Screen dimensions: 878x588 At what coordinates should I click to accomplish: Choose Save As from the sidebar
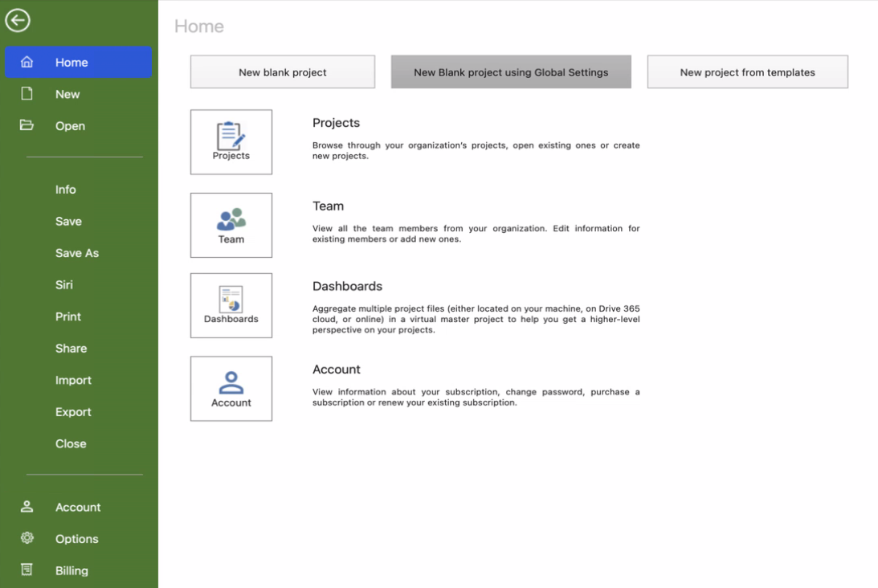pyautogui.click(x=76, y=253)
